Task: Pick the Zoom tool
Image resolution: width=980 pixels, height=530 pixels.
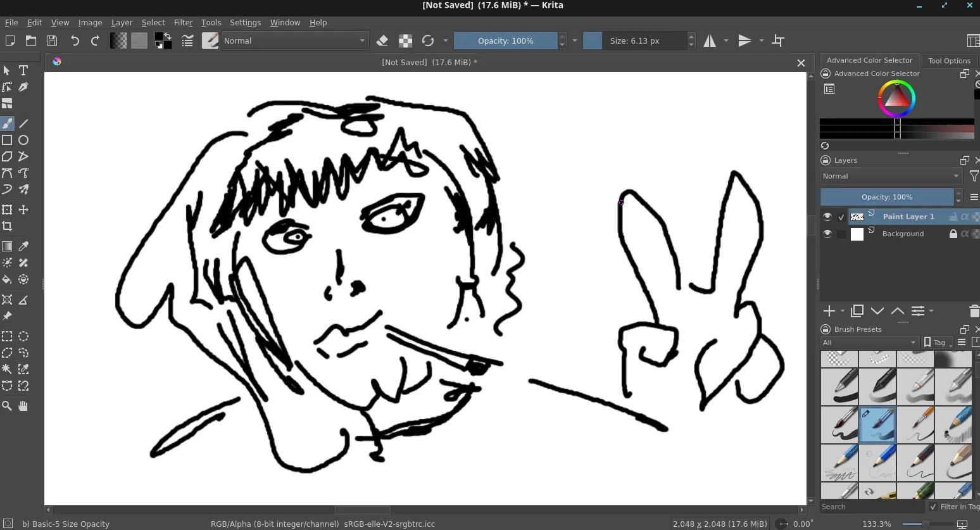Action: point(7,406)
